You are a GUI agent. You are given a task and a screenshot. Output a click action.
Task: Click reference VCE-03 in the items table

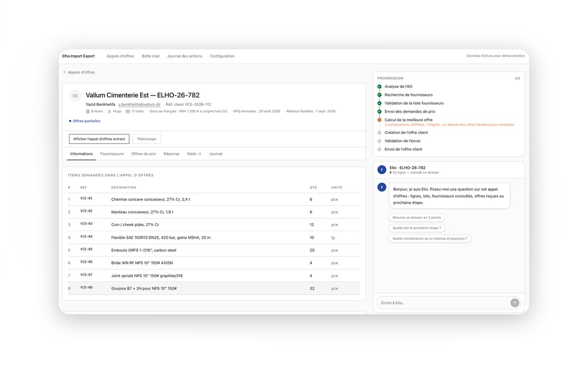(x=86, y=224)
